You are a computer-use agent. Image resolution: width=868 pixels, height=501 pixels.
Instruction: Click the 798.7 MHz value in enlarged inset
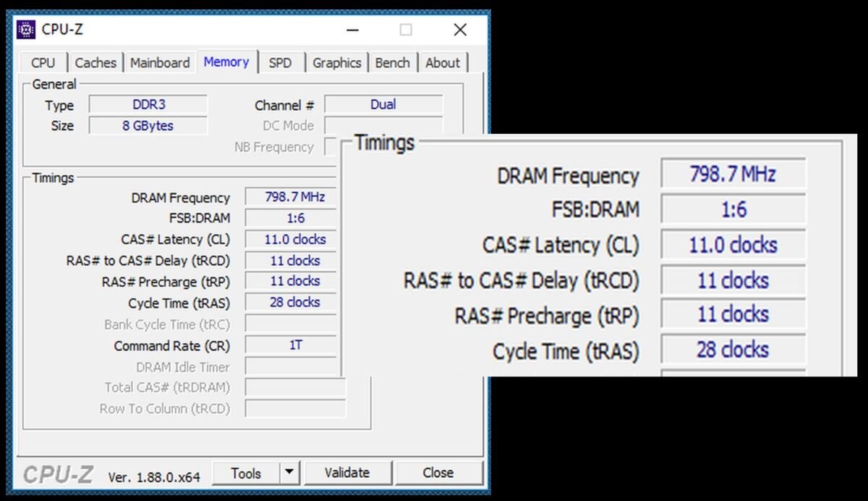[733, 174]
